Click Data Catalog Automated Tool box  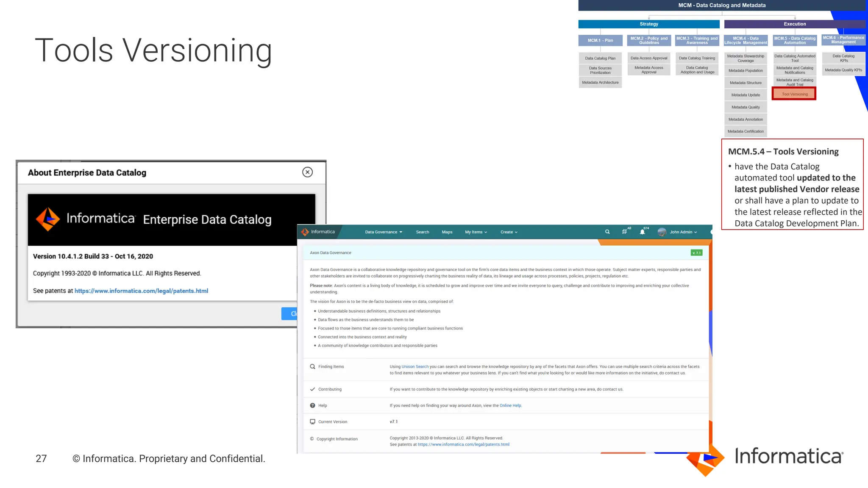click(x=795, y=58)
